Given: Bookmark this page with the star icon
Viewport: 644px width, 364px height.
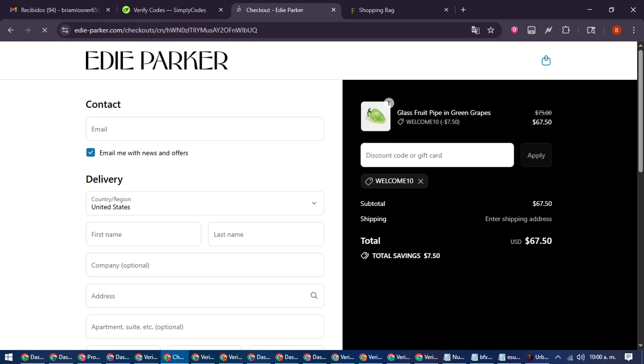Looking at the screenshot, I should [x=491, y=30].
